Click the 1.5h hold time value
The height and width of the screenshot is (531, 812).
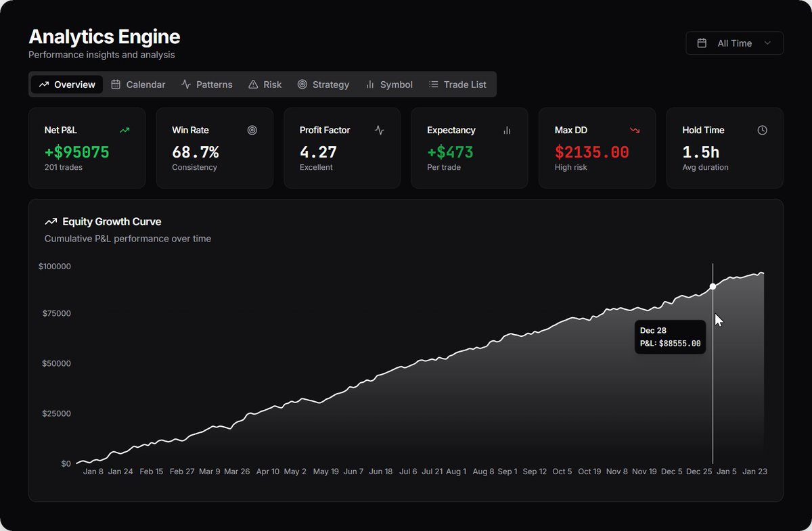(x=701, y=152)
